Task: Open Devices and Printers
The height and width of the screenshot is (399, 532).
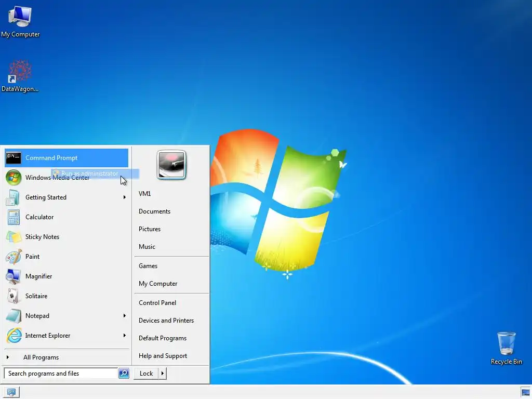Action: (166, 320)
